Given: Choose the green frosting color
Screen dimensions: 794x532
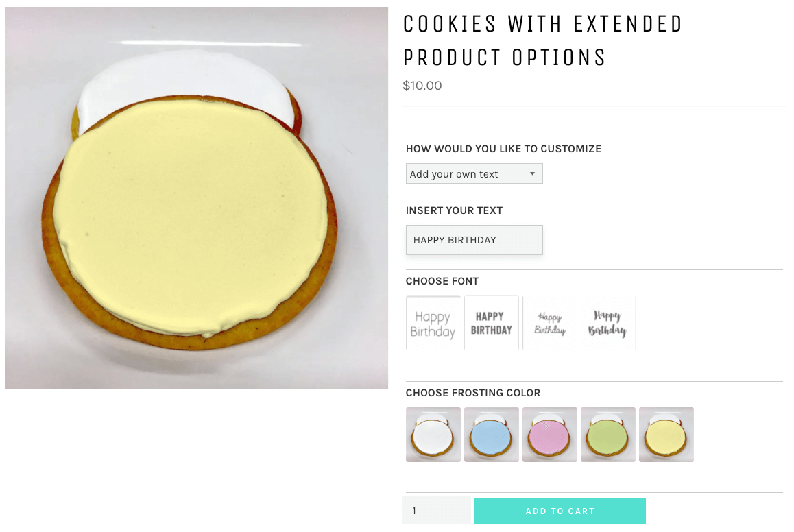Looking at the screenshot, I should click(608, 435).
